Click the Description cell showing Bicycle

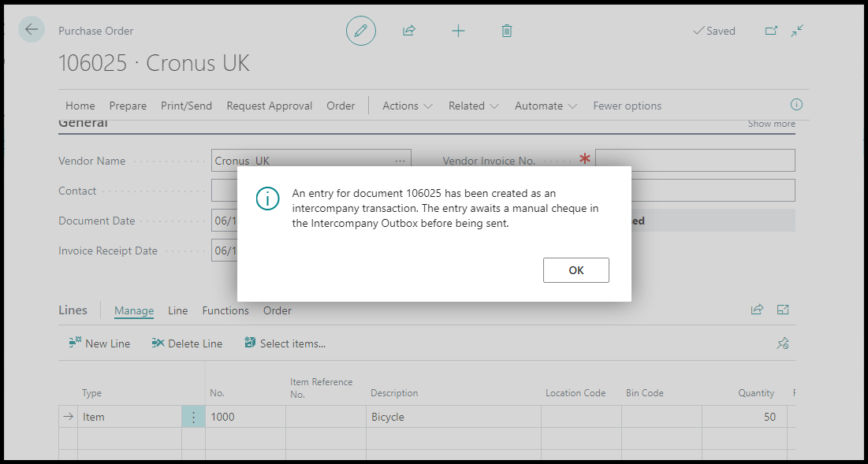(x=453, y=417)
